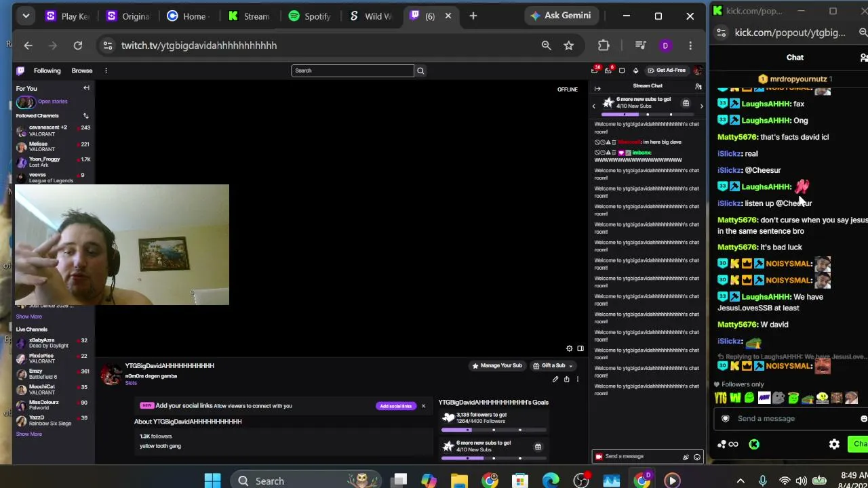Screen dimensions: 868x488
Task: Open a new Chrome tab
Action: click(x=473, y=16)
